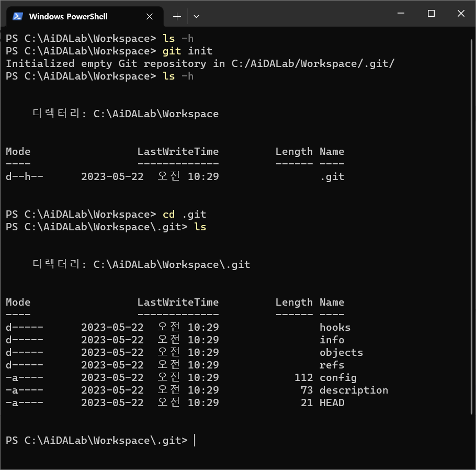Screen dimensions: 476x470
Task: Click 'Initialized empty Git repository' output line
Action: click(x=200, y=63)
